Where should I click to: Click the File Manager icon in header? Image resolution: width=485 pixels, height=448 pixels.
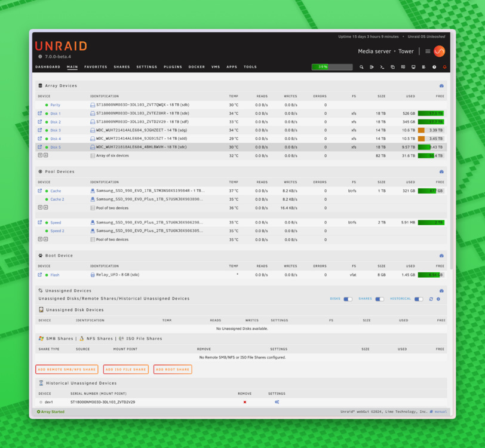click(x=392, y=67)
